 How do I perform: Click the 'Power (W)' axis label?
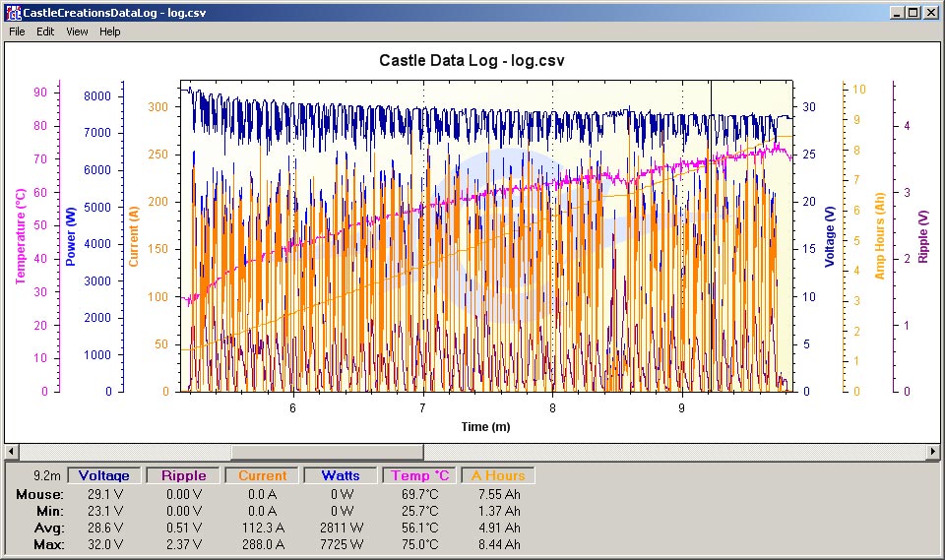tap(71, 236)
